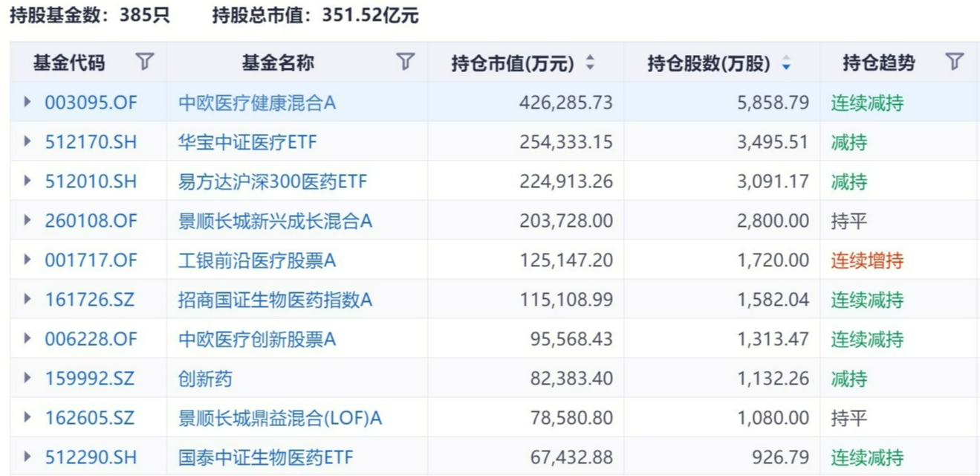Expand row 260108.OF

(28, 221)
